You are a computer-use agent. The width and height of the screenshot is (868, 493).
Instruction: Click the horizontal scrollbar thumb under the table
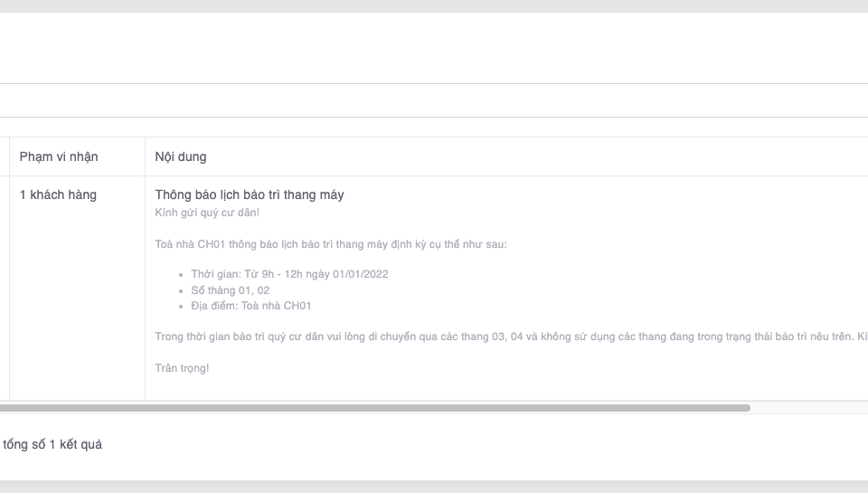click(x=374, y=408)
